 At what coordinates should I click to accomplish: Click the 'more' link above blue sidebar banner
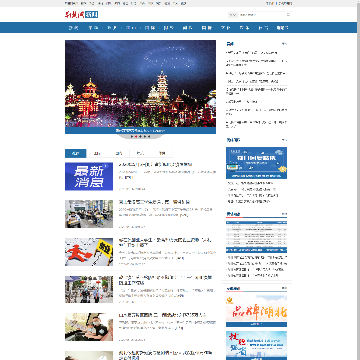point(284,140)
